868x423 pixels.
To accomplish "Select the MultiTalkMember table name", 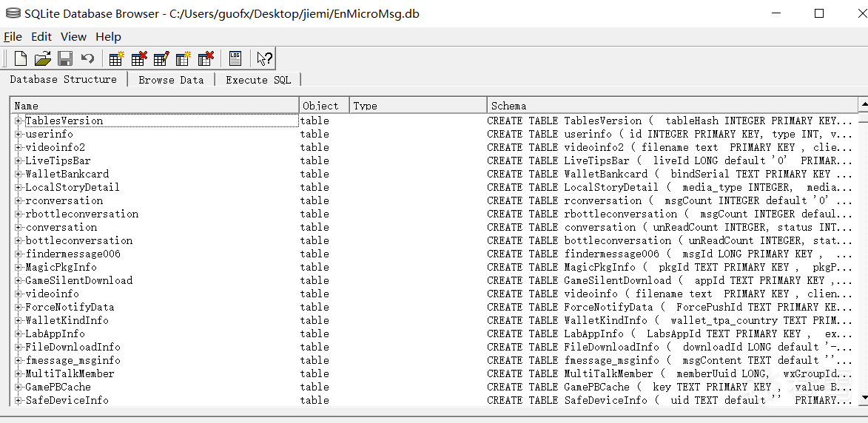I will point(70,373).
